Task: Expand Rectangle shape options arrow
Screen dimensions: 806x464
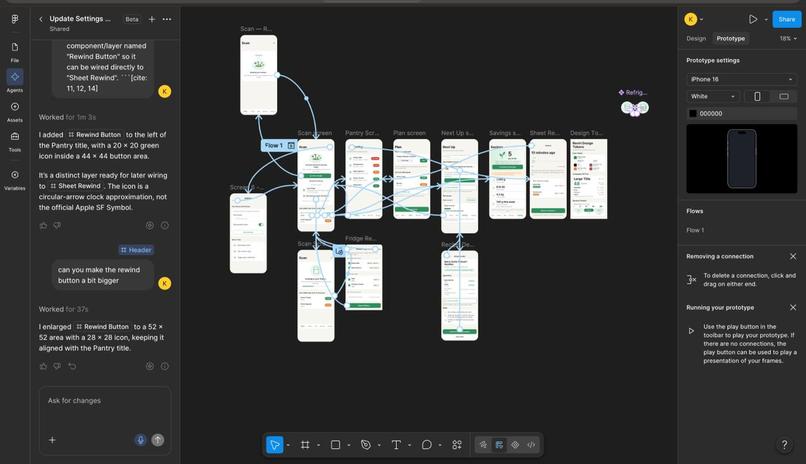Action: [349, 445]
